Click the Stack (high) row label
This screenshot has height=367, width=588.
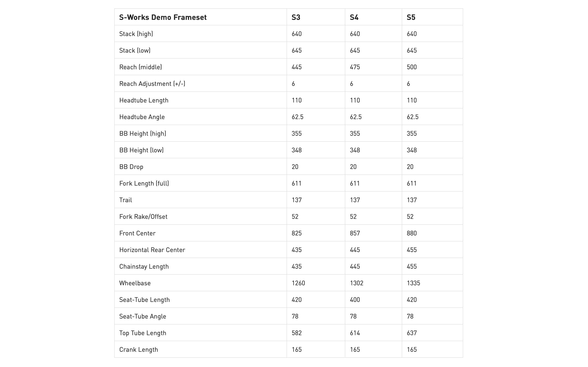(136, 34)
